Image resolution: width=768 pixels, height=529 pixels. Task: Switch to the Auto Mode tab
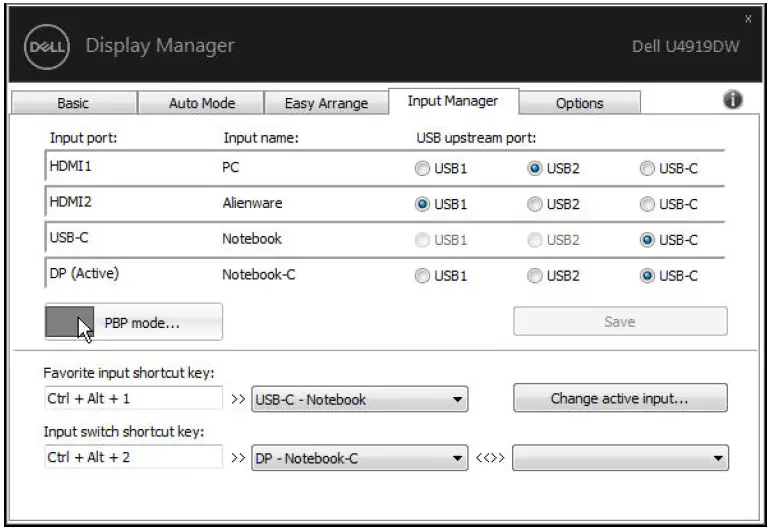pos(202,103)
